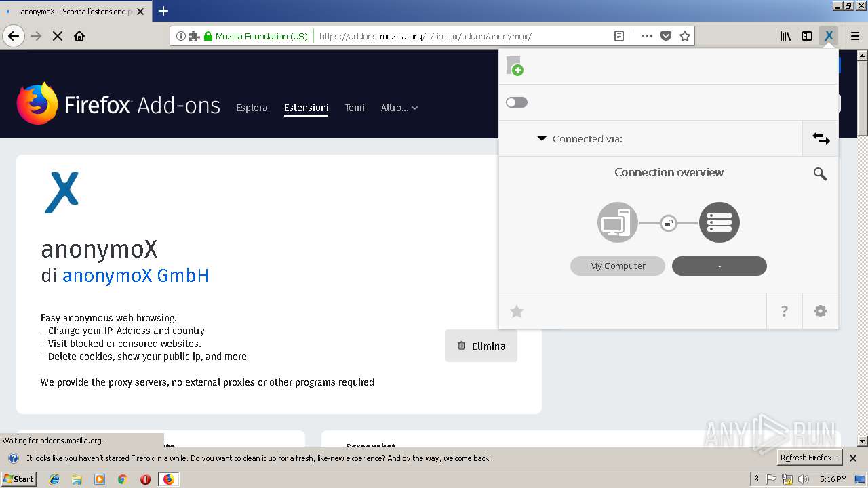Click the scrollbar down arrow
The width and height of the screenshot is (868, 488).
863,441
